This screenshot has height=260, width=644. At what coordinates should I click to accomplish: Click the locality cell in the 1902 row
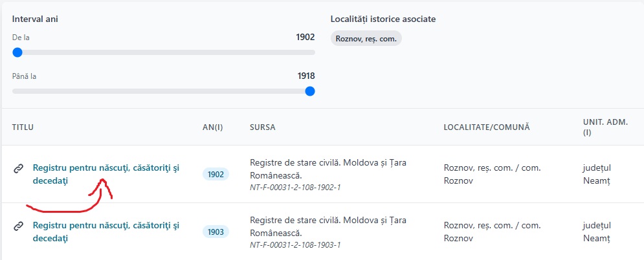(x=492, y=175)
